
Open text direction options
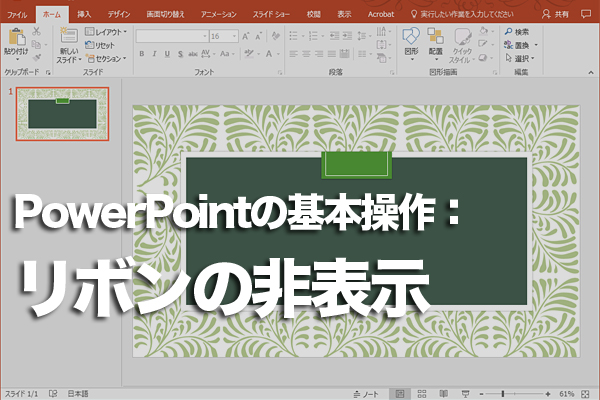pyautogui.click(x=383, y=31)
